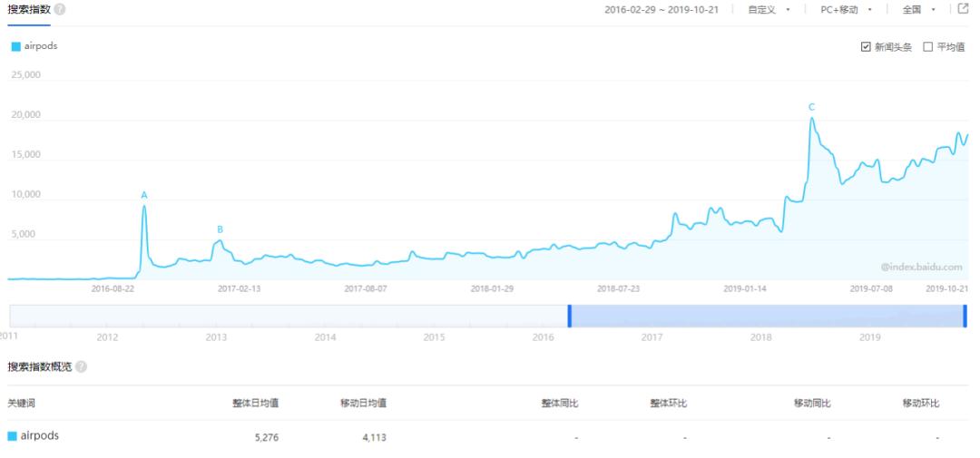Click the export/share icon at top right
Image resolution: width=980 pixels, height=458 pixels.
coord(963,9)
